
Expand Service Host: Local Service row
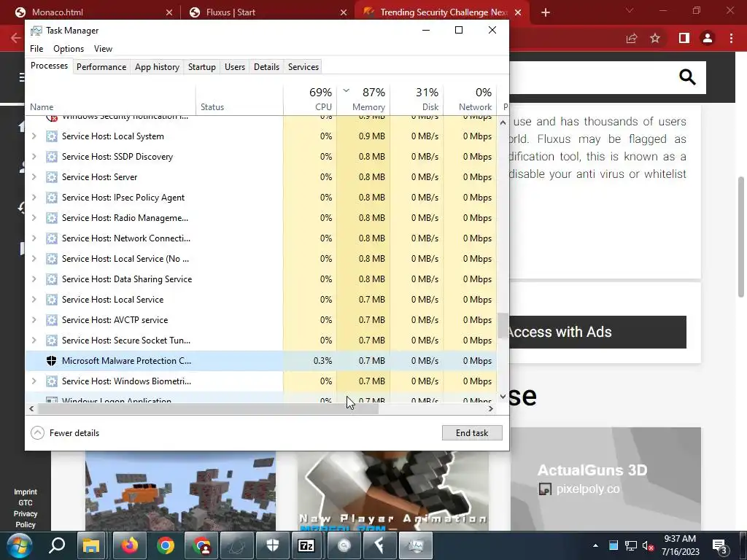click(x=34, y=300)
